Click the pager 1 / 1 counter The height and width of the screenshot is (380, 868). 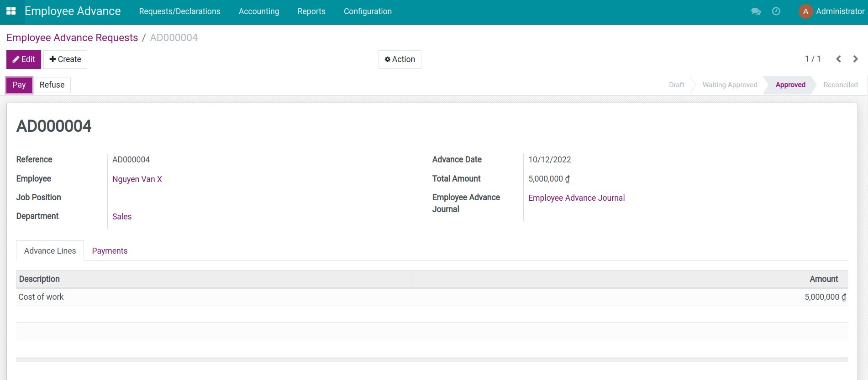pos(813,59)
